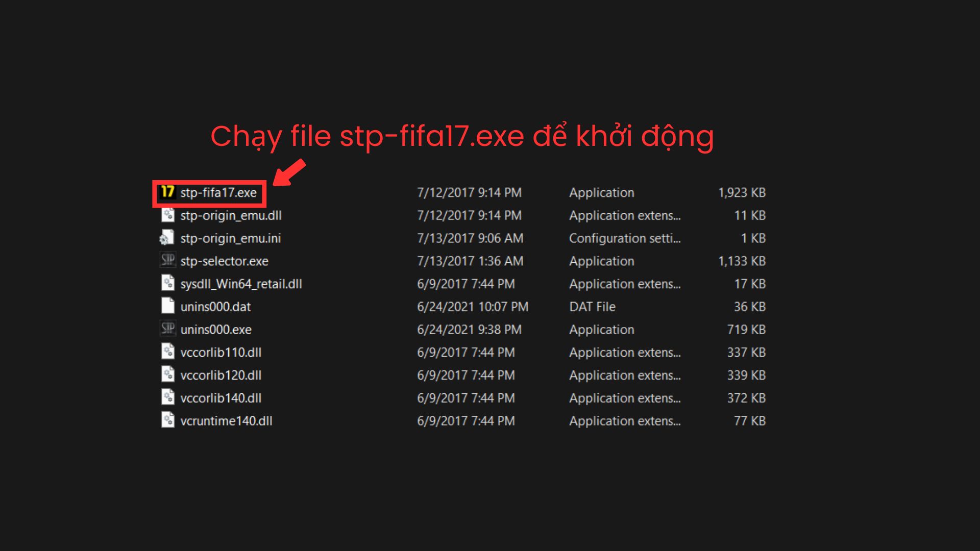Image resolution: width=980 pixels, height=551 pixels.
Task: Click the DAT File type cell
Action: tap(593, 307)
